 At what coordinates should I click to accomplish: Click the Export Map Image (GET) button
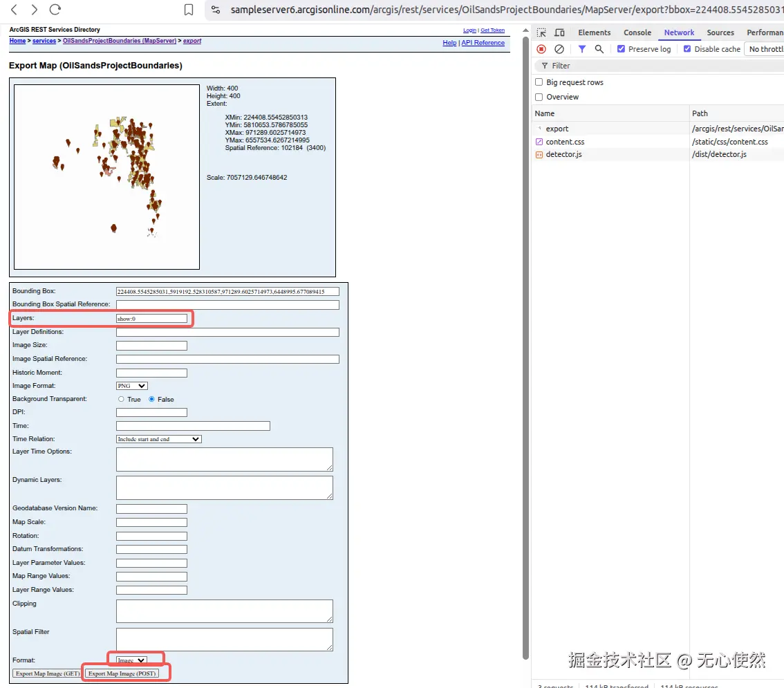(x=48, y=673)
